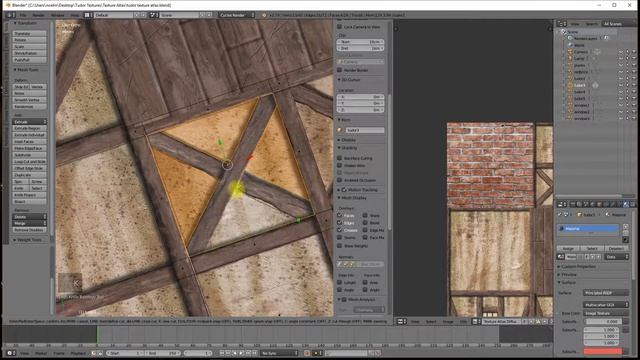Image resolution: width=640 pixels, height=360 pixels.
Task: Toggle Camera visibility eye in outliner
Action: (621, 52)
